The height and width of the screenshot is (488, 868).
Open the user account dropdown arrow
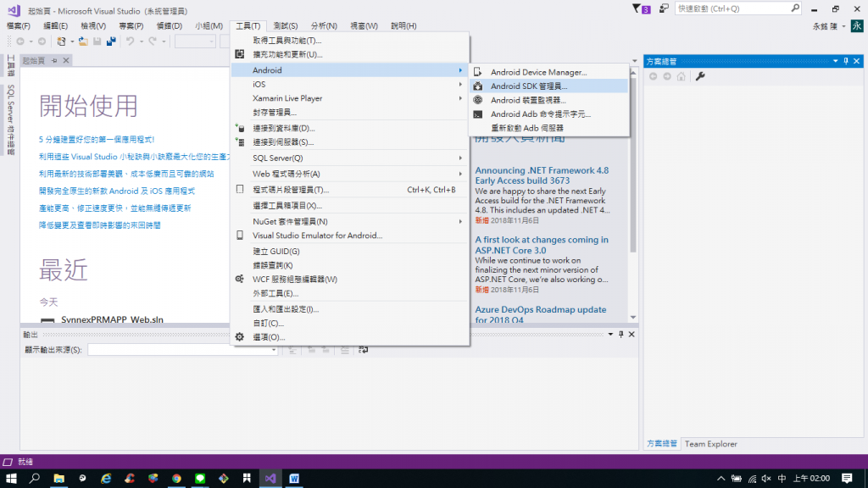(x=843, y=26)
